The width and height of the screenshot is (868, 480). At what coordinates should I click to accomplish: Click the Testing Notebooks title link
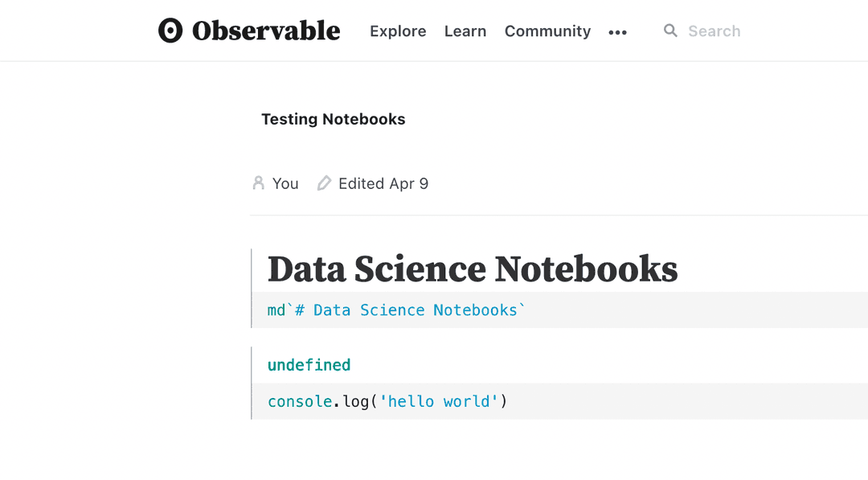(x=333, y=118)
